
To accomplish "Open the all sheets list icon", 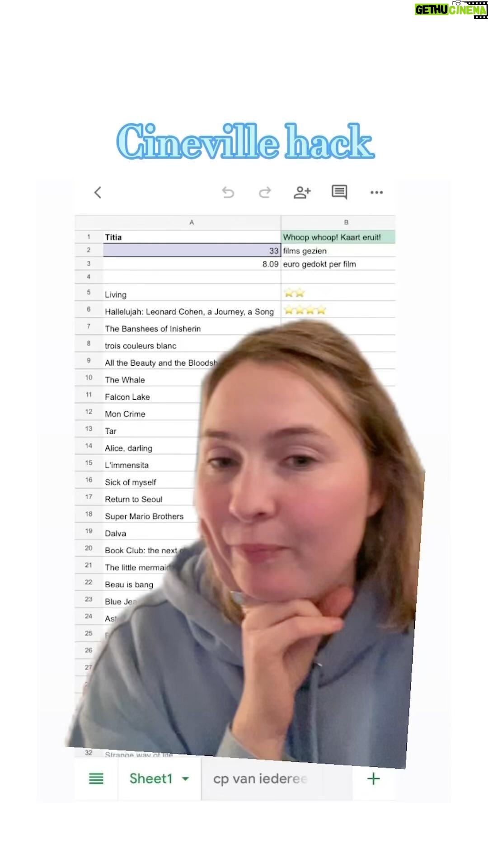I will pyautogui.click(x=96, y=778).
